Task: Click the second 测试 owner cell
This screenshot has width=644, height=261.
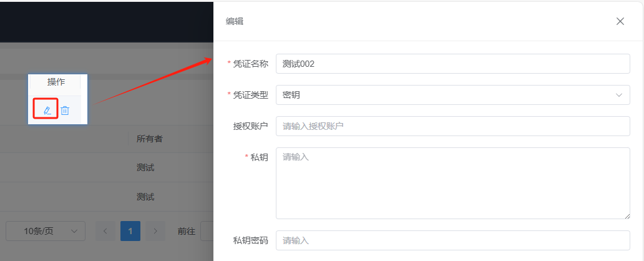Action: 145,197
